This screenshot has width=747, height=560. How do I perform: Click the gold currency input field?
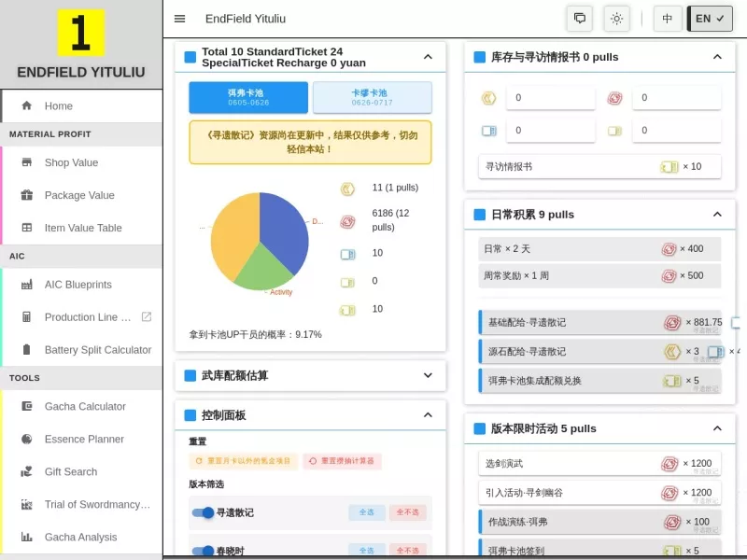[550, 98]
